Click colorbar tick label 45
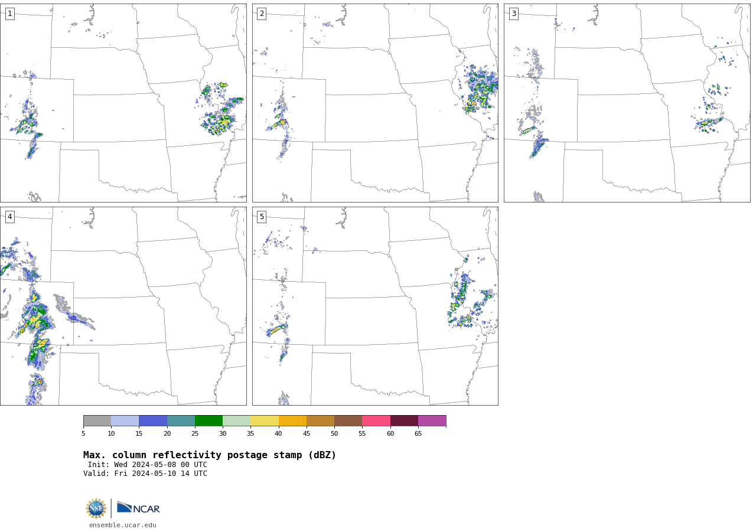Image resolution: width=756 pixels, height=532 pixels. [x=307, y=434]
